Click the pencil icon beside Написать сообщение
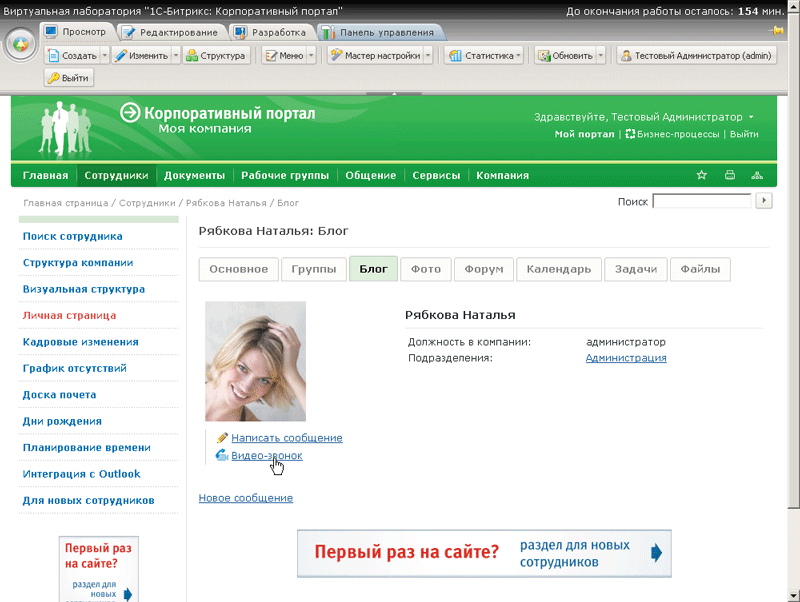The width and height of the screenshot is (800, 602). [222, 438]
